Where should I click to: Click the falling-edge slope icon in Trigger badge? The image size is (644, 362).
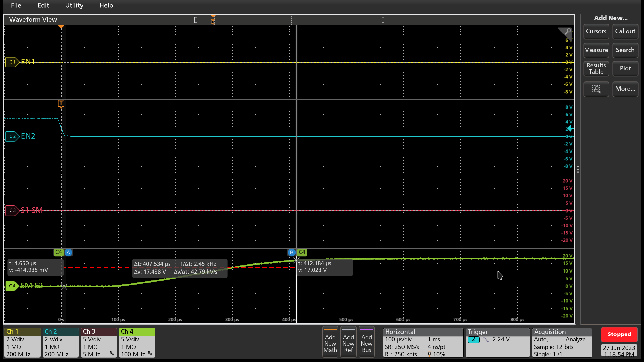pos(487,339)
